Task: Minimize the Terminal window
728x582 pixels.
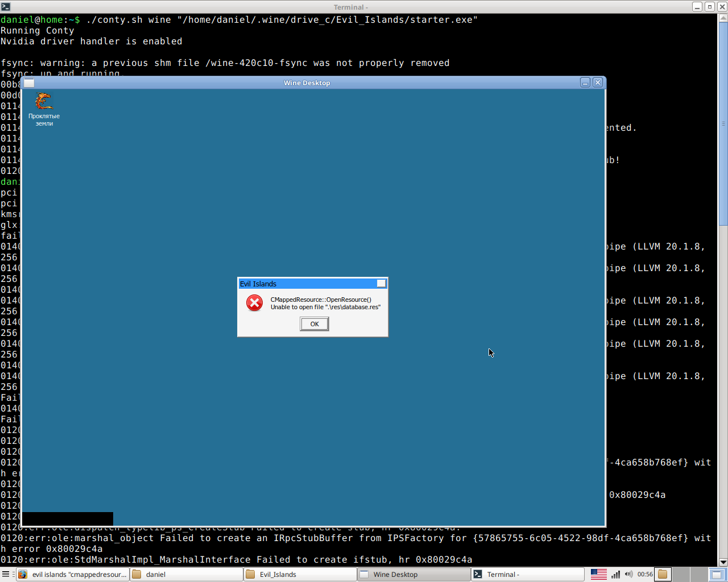Action: pos(697,7)
